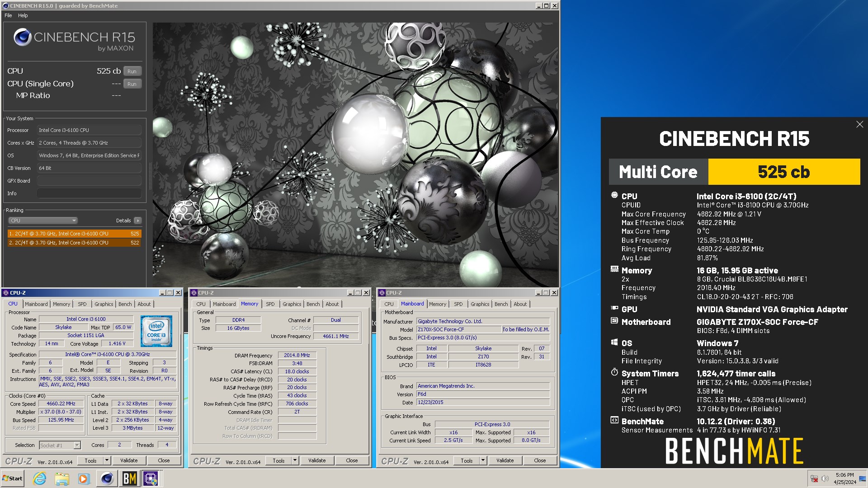Switch to CPU tab in Memory CPU-Z window

(201, 304)
